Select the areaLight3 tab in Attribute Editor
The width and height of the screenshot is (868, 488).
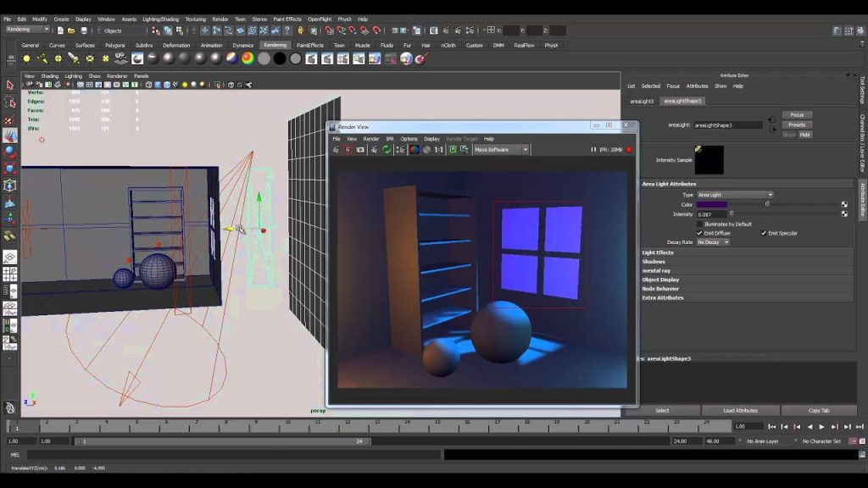[x=643, y=102]
